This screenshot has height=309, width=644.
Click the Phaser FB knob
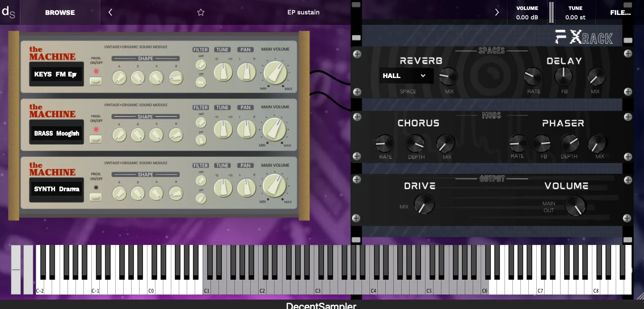[x=541, y=144]
